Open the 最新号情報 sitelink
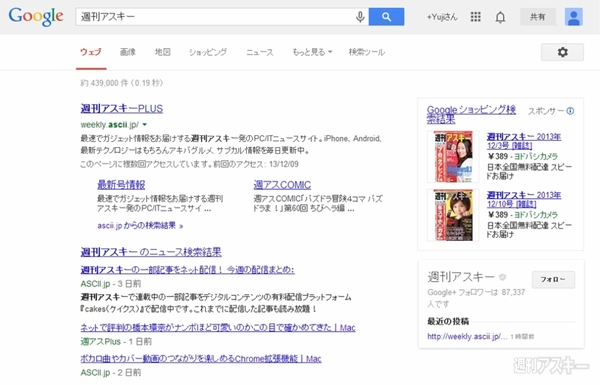 point(121,185)
